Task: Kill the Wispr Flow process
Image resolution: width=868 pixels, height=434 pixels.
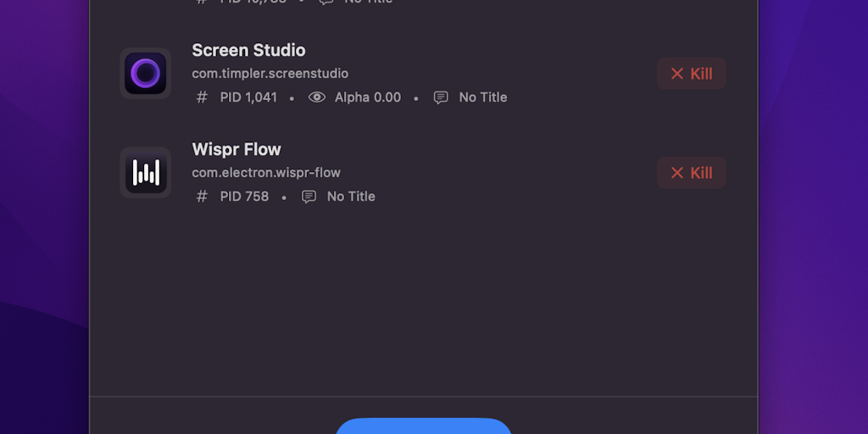Action: [691, 173]
